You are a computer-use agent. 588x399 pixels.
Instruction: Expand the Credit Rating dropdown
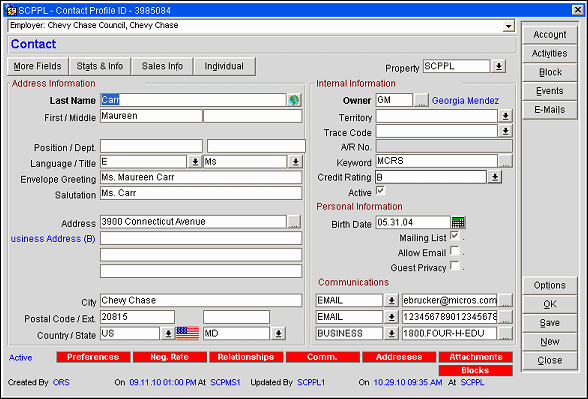click(495, 177)
